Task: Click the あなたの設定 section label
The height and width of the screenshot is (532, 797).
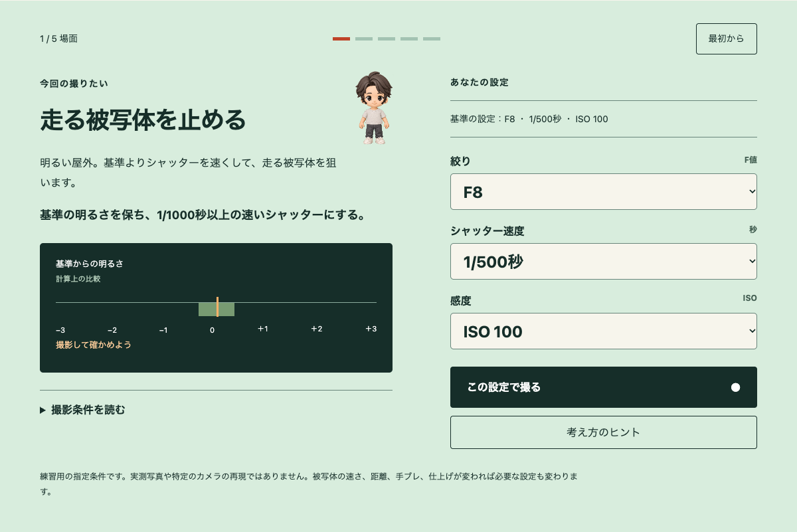Action: [480, 82]
